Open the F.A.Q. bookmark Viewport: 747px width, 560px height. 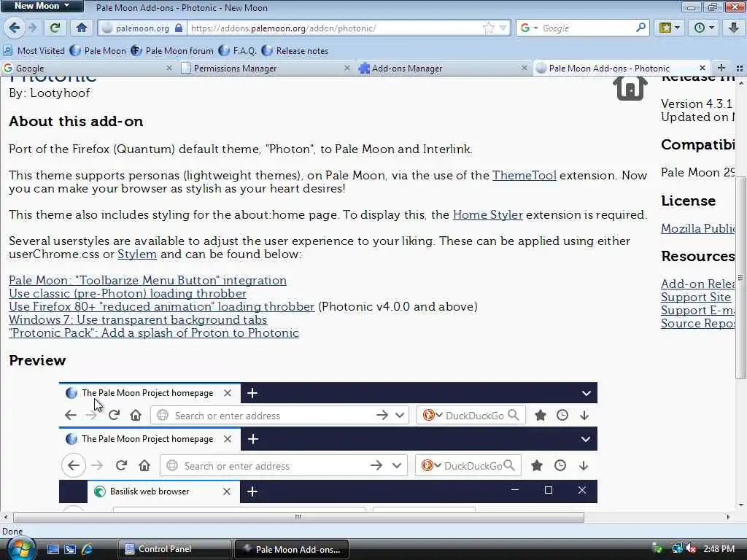237,50
